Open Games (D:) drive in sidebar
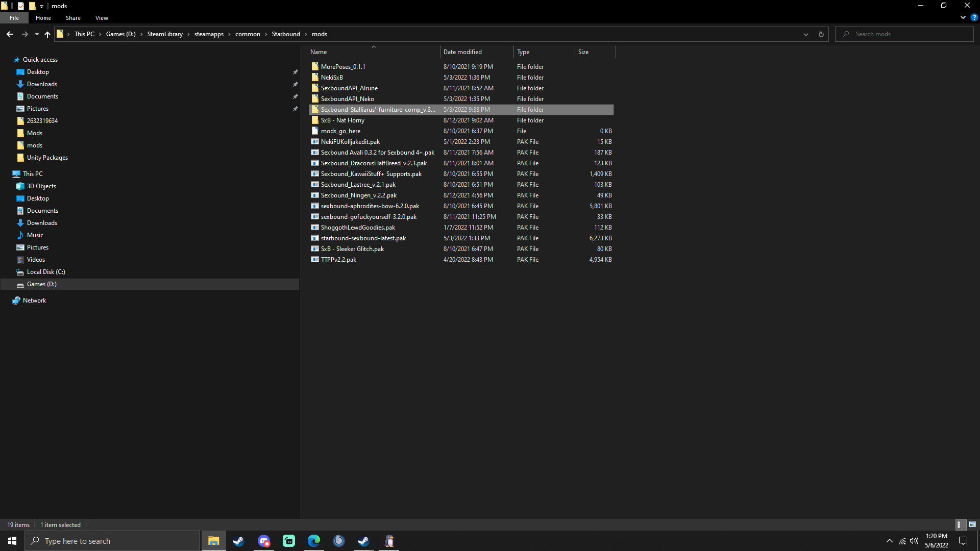The width and height of the screenshot is (980, 551). [x=41, y=284]
